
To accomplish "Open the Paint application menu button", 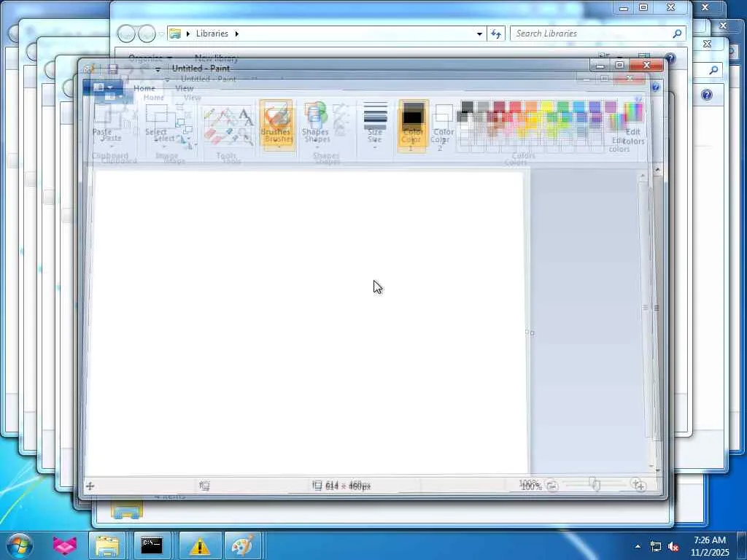I will (103, 87).
